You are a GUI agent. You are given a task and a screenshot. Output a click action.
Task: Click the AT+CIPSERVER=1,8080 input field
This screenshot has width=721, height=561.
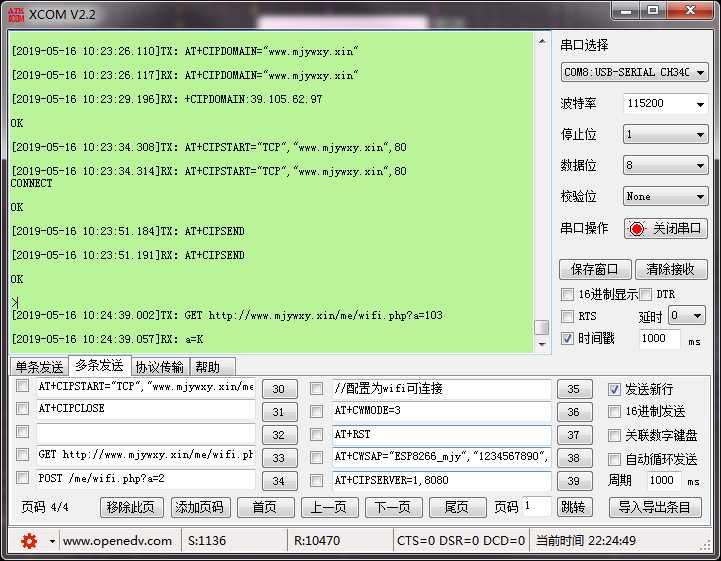(441, 481)
